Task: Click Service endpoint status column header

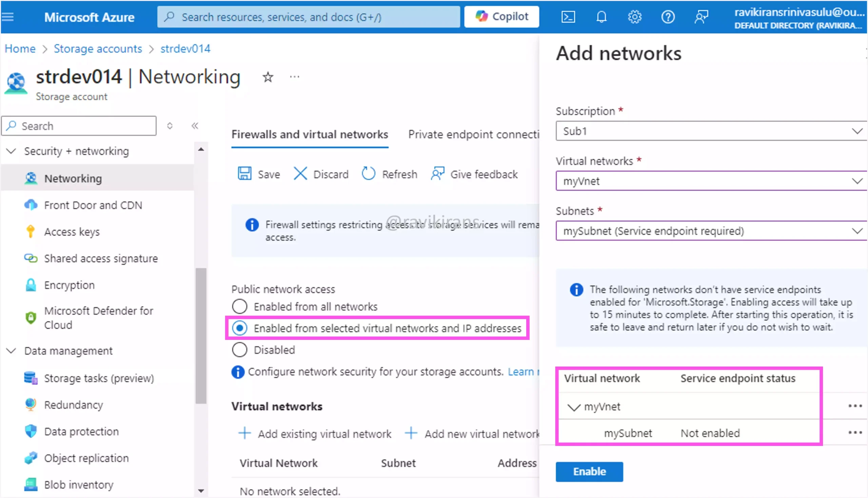Action: pyautogui.click(x=738, y=378)
